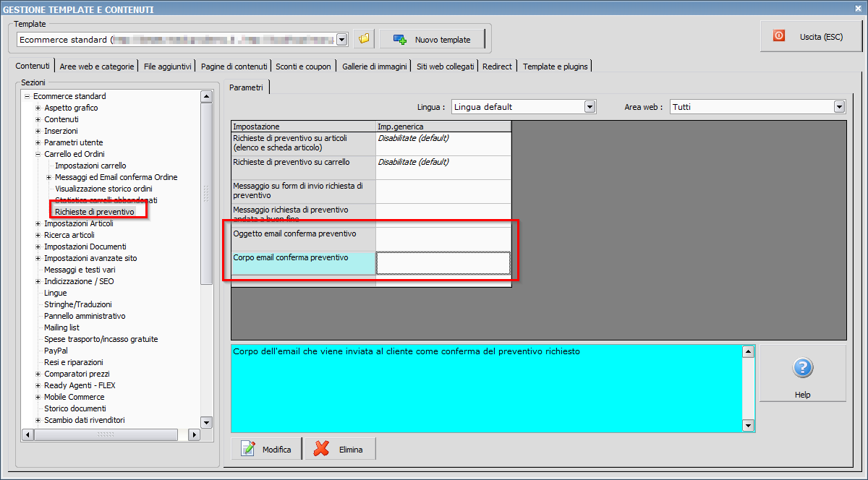Viewport: 868px width, 480px height.
Task: Select Ricerca articoli tree item
Action: click(69, 235)
